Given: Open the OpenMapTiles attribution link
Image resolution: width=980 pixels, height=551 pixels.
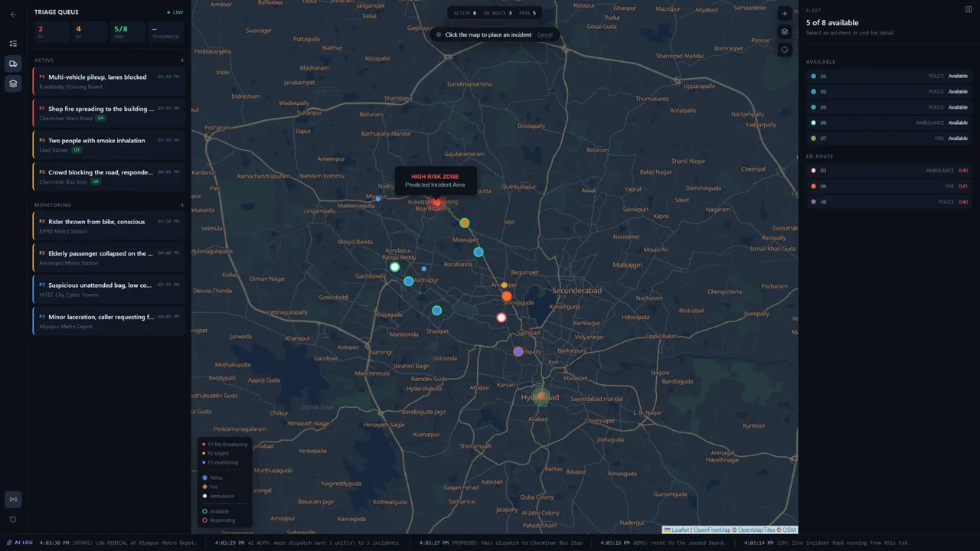Looking at the screenshot, I should [x=757, y=530].
